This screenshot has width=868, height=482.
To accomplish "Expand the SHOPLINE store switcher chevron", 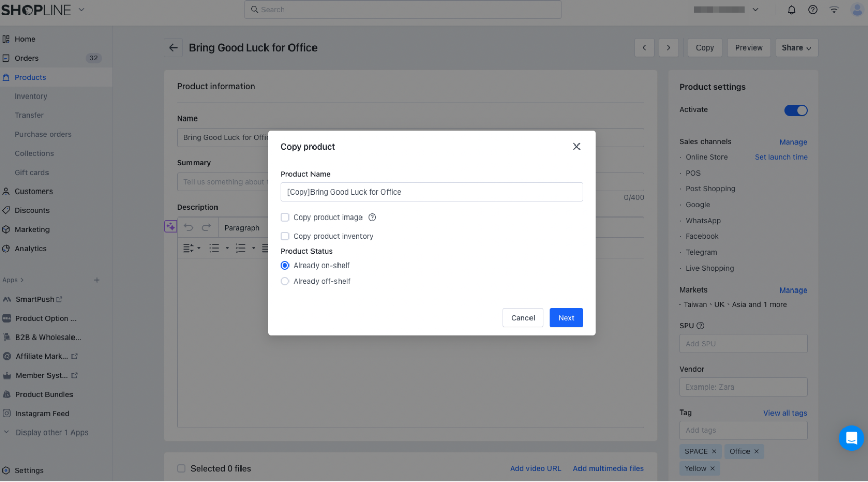I will point(81,9).
